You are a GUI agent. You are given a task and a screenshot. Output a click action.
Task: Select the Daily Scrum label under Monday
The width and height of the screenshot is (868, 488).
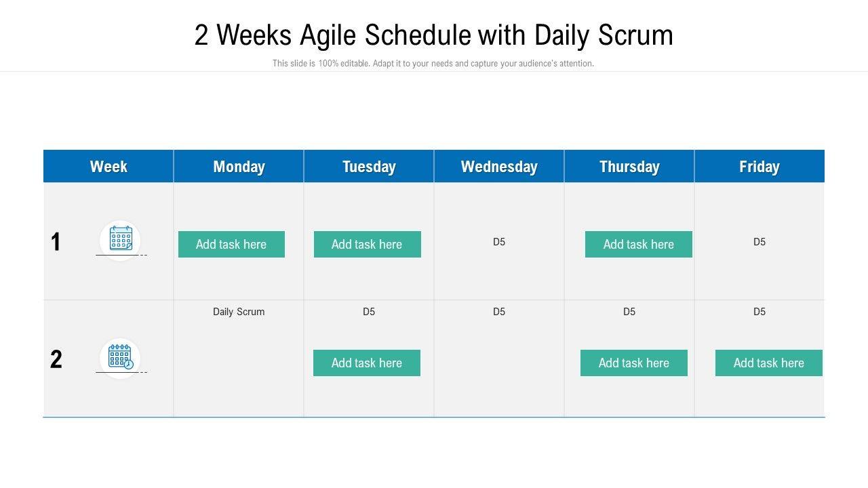click(239, 312)
